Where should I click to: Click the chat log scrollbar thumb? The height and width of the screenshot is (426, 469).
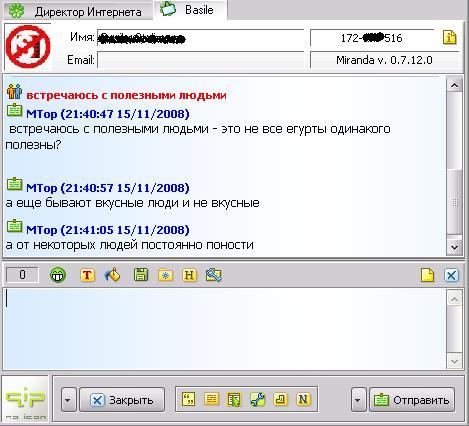point(454,201)
